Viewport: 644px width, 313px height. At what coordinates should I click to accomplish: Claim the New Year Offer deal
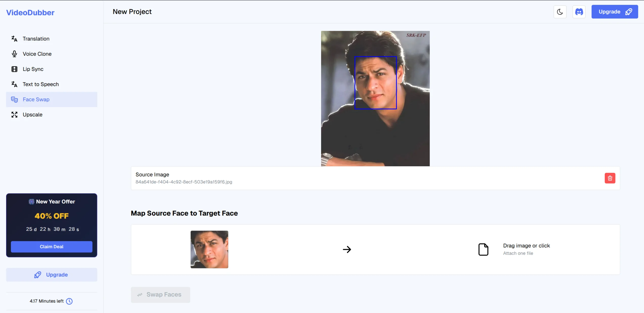[52, 247]
